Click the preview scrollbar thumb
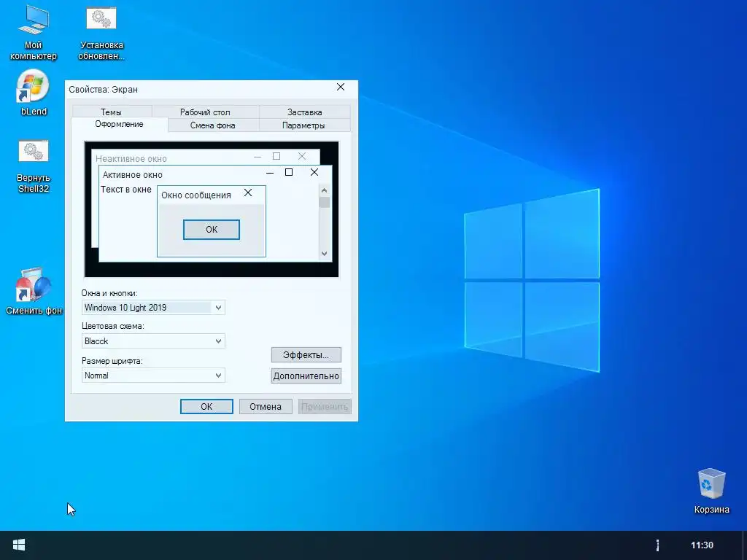Image resolution: width=747 pixels, height=560 pixels. point(324,203)
